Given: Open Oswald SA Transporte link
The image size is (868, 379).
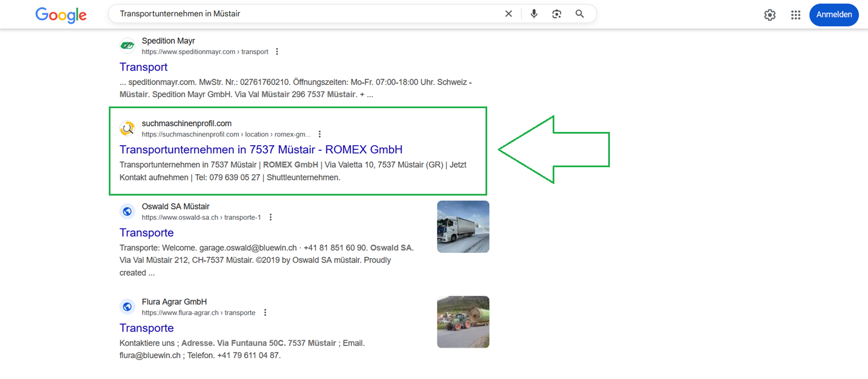Looking at the screenshot, I should pos(146,233).
